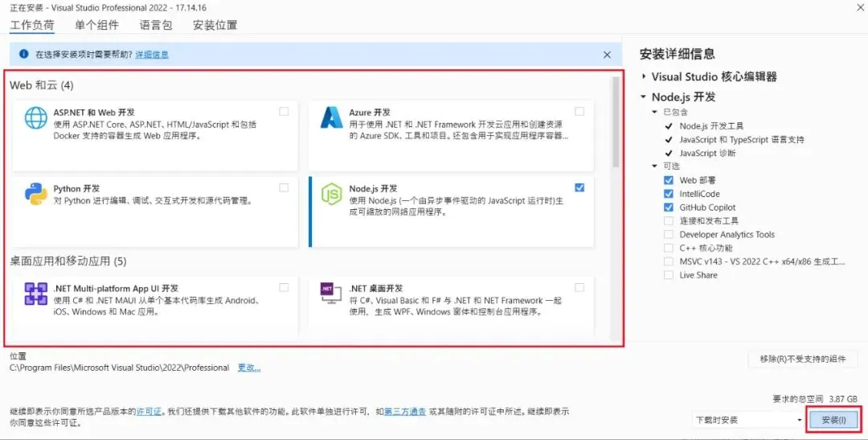The width and height of the screenshot is (868, 440).
Task: Click the Web 和云 (4) heading
Action: (x=42, y=85)
